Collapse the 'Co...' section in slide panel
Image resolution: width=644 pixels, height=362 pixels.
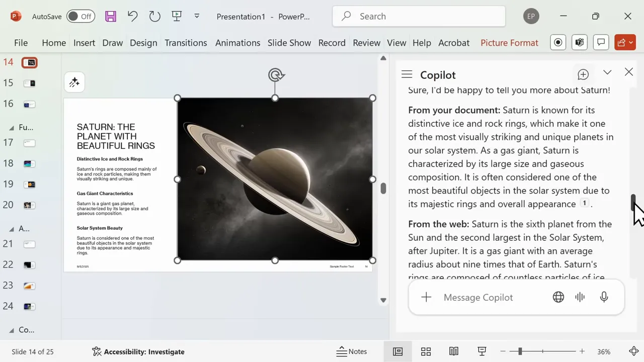point(12,330)
